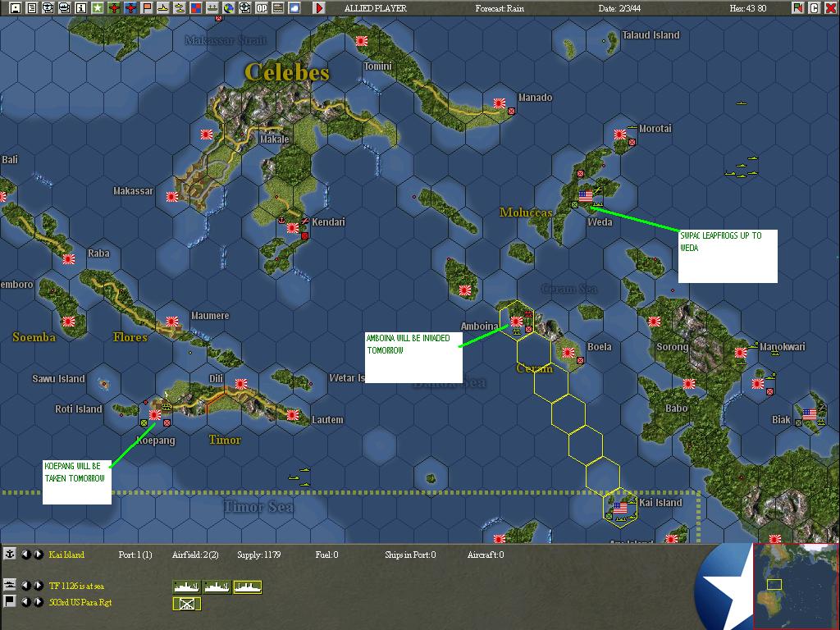
Task: Open the document list icon in toolbar
Action: pyautogui.click(x=32, y=8)
